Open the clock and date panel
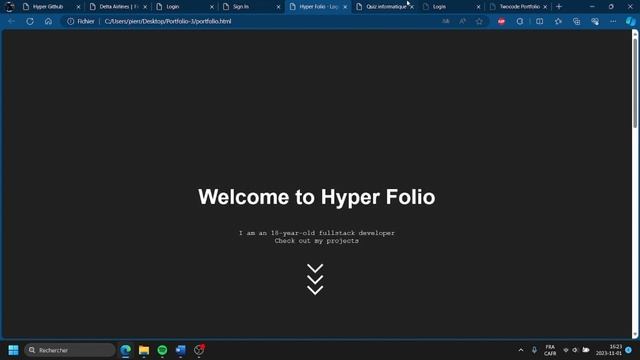Screen dimensions: 640x360 coord(609,350)
